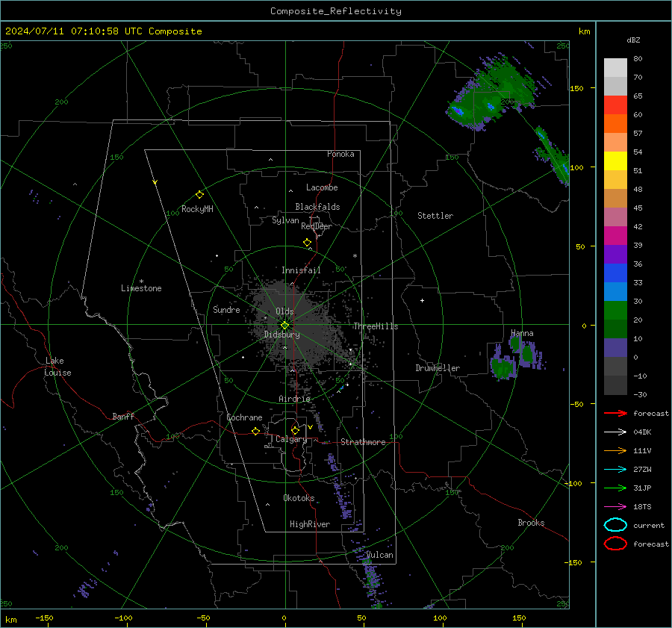The image size is (672, 628).
Task: Click the 150 tick on right axis
Action: 576,88
